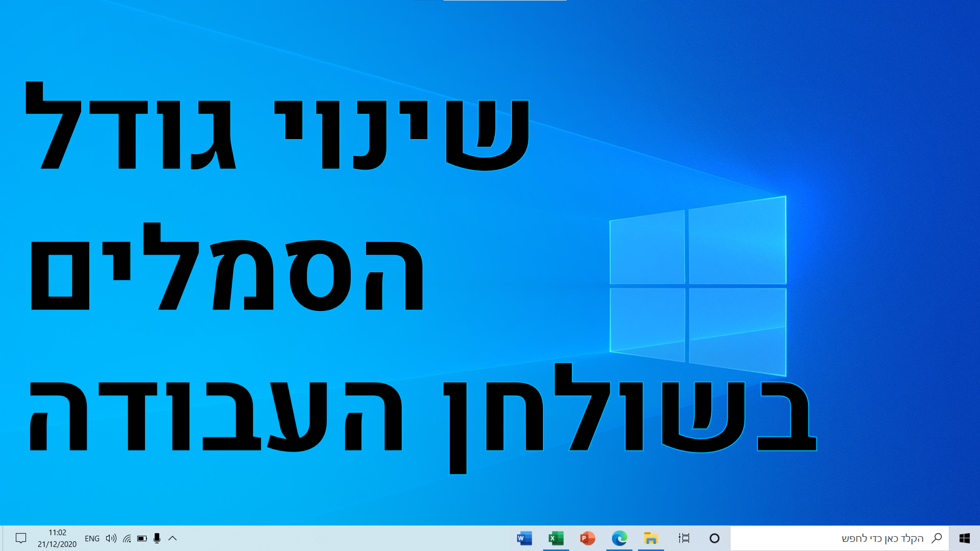Open the Action Center notifications icon

pyautogui.click(x=21, y=538)
